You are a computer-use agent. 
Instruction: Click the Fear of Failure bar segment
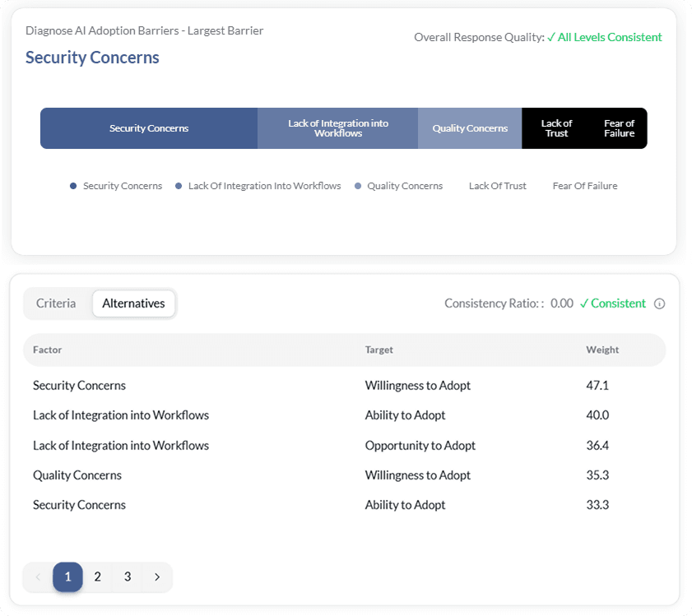[619, 128]
